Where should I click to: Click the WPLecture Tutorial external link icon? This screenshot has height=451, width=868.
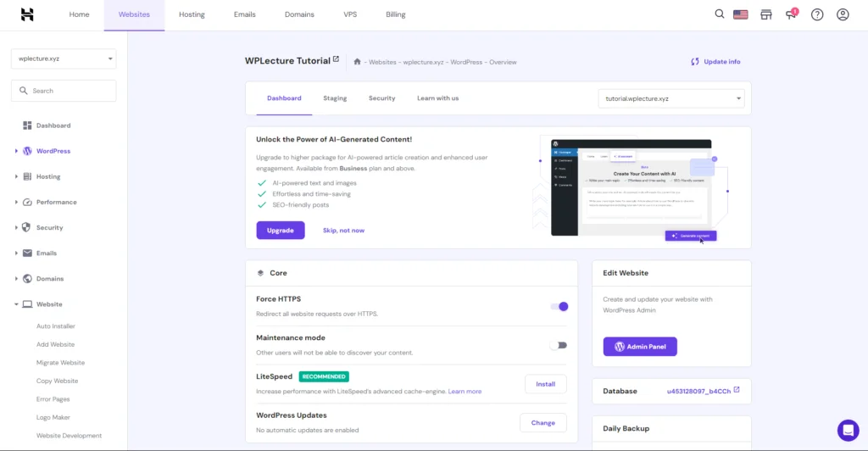pyautogui.click(x=336, y=59)
